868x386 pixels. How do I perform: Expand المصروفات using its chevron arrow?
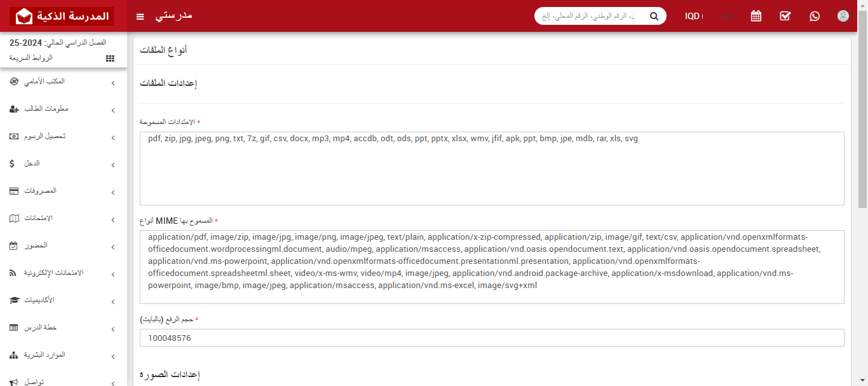pos(112,193)
